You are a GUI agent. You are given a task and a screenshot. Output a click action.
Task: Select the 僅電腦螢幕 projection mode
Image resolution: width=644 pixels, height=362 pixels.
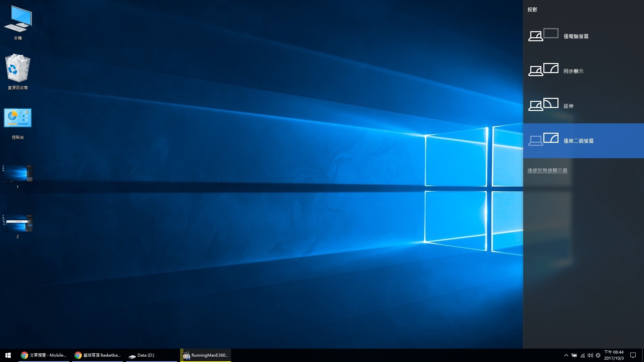584,36
